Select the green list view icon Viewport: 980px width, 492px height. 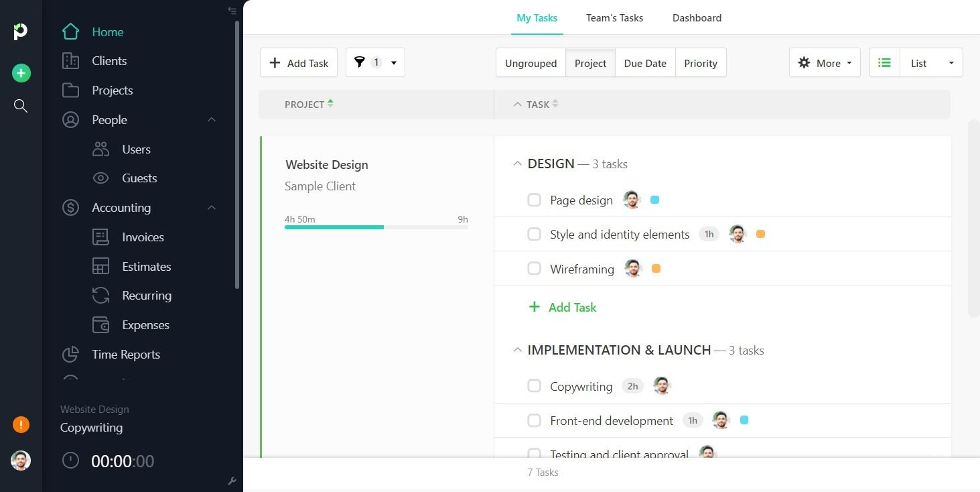[x=884, y=62]
